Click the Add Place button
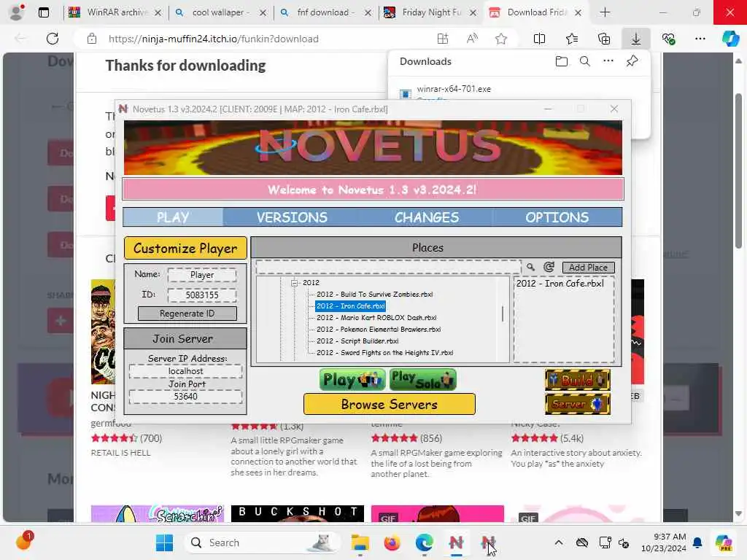 pos(589,268)
